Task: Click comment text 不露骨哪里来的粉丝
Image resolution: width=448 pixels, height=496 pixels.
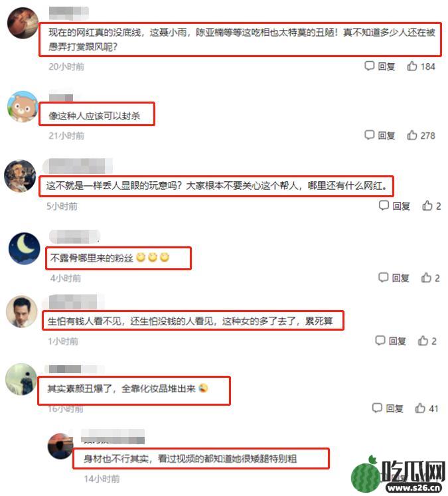Action: click(x=92, y=258)
